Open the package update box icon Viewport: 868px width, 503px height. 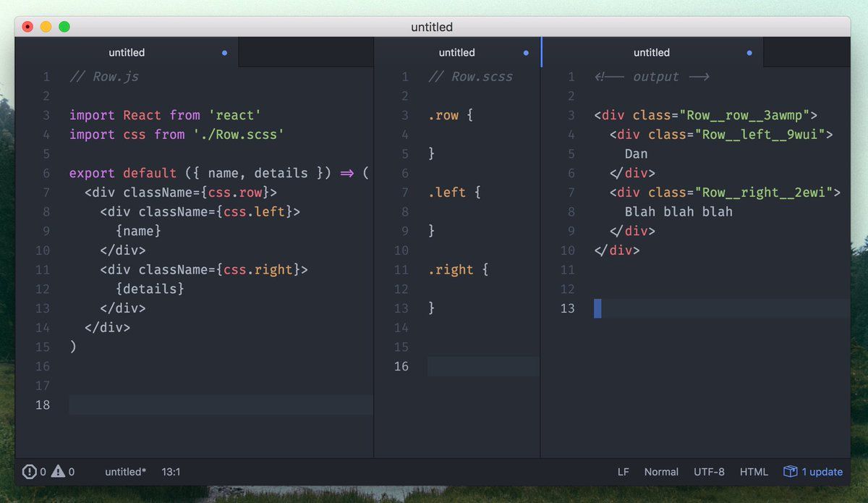click(x=790, y=472)
